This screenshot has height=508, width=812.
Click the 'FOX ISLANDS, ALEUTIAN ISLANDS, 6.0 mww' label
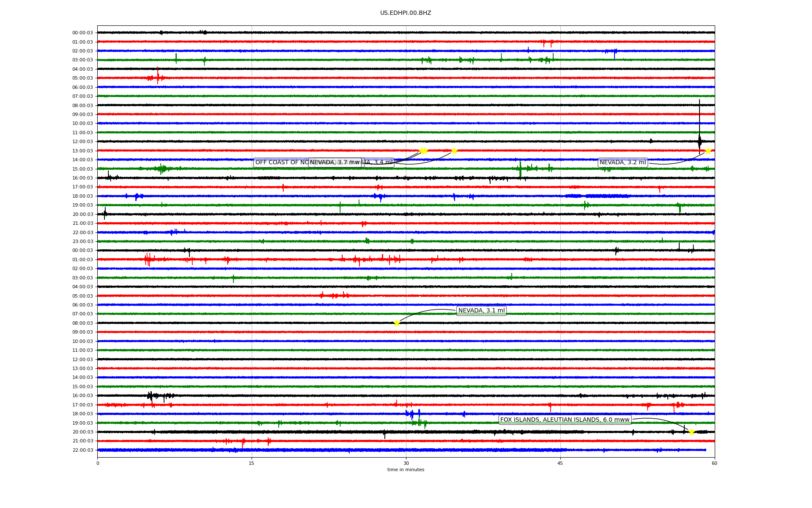coord(565,420)
